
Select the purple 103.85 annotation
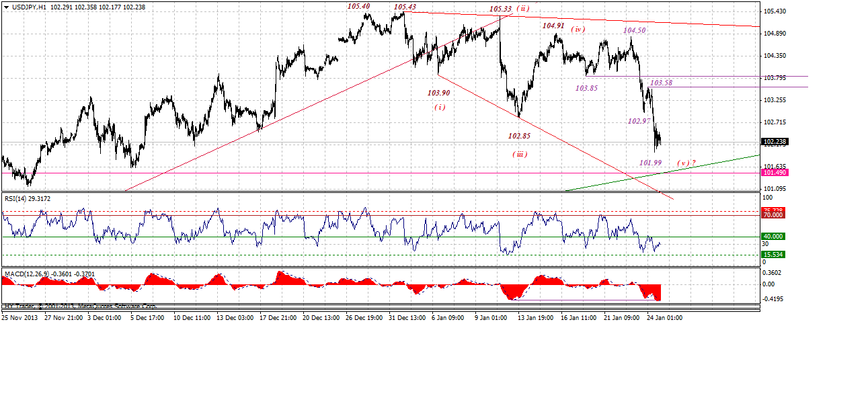click(586, 88)
